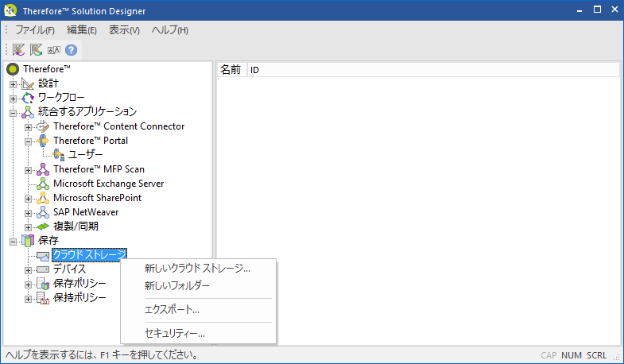
Task: Expand the SAP NetWeaver node
Action: click(x=29, y=213)
